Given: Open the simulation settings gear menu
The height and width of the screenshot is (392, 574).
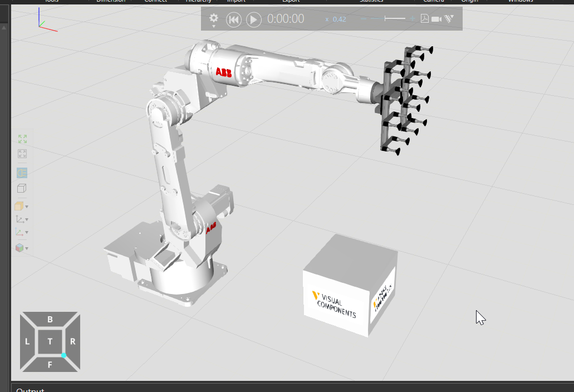Looking at the screenshot, I should 214,19.
